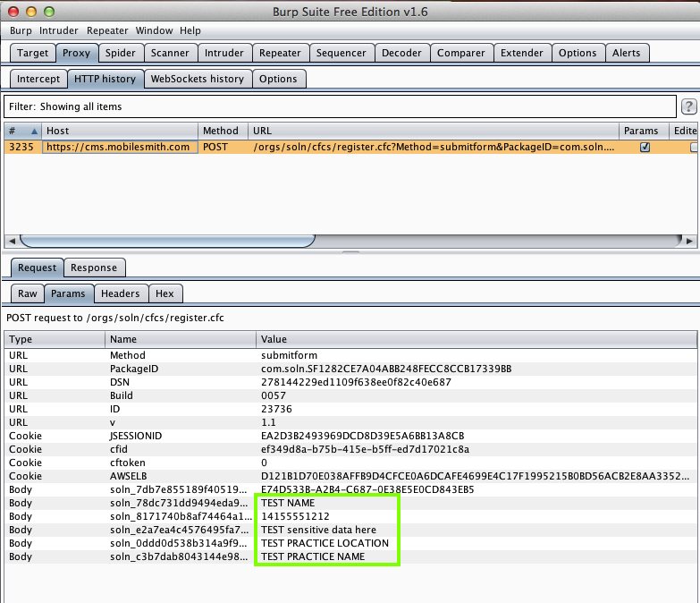This screenshot has width=700, height=603.
Task: Open the Repeater menu in menu bar
Action: 107,30
